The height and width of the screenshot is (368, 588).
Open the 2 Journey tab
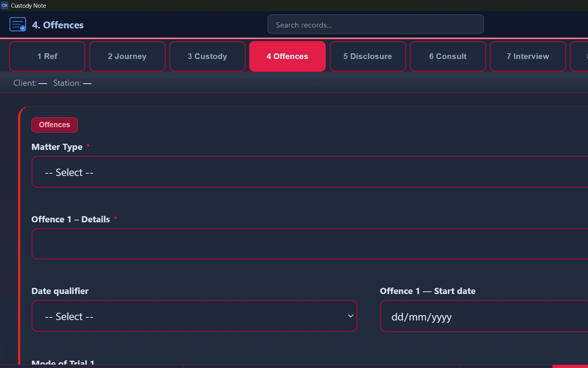[127, 56]
